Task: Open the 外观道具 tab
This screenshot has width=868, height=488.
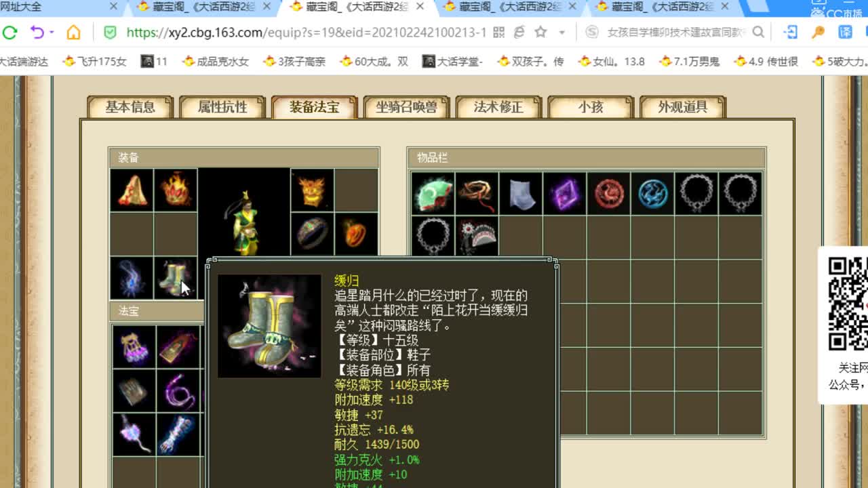Action: [x=683, y=107]
